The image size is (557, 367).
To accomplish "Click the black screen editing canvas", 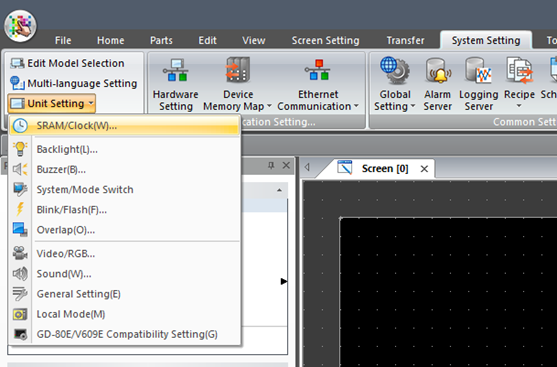I will [x=448, y=292].
